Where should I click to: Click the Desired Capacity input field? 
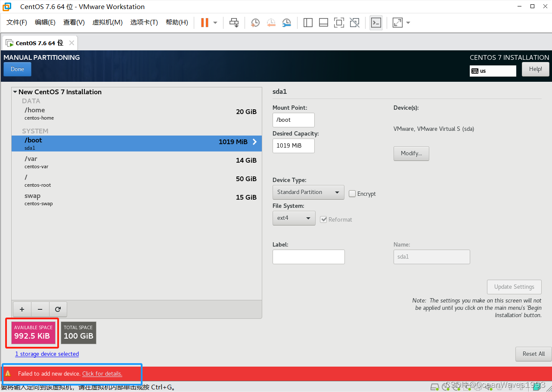294,146
